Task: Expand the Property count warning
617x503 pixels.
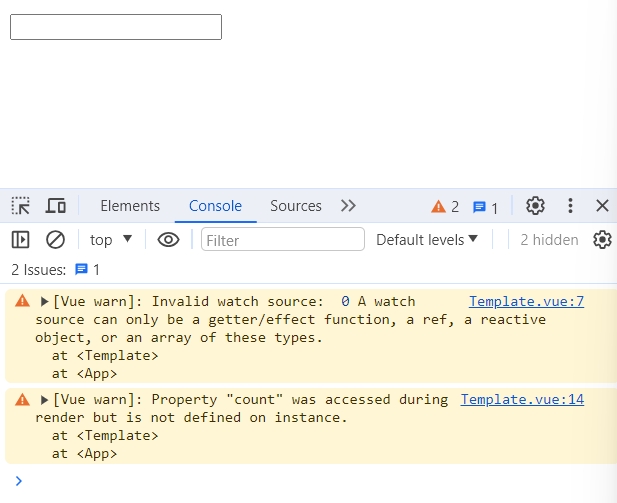Action: (44, 400)
